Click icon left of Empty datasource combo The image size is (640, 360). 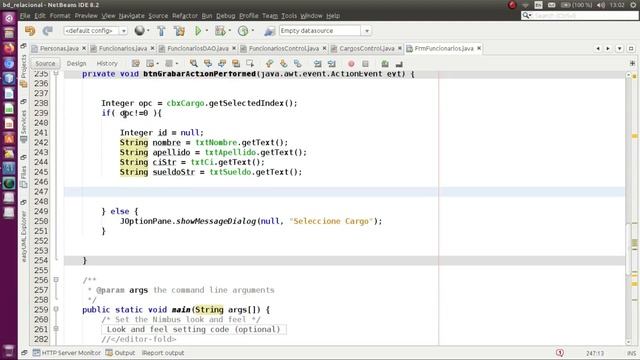click(269, 31)
